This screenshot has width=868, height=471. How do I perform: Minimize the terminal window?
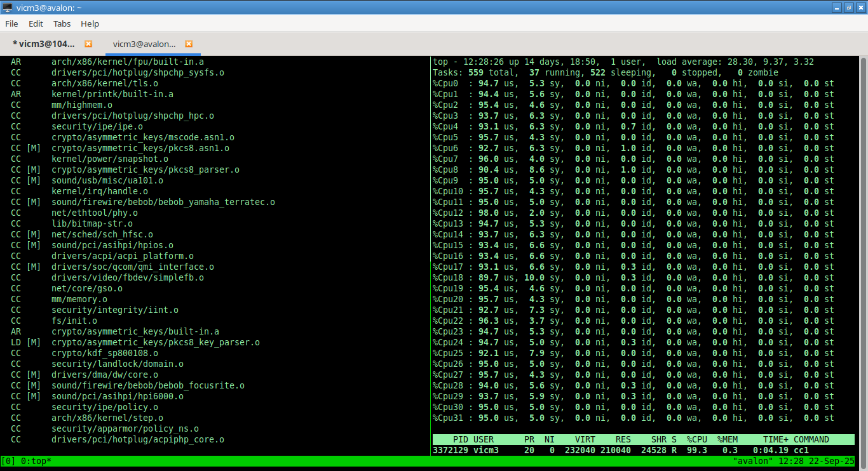836,7
